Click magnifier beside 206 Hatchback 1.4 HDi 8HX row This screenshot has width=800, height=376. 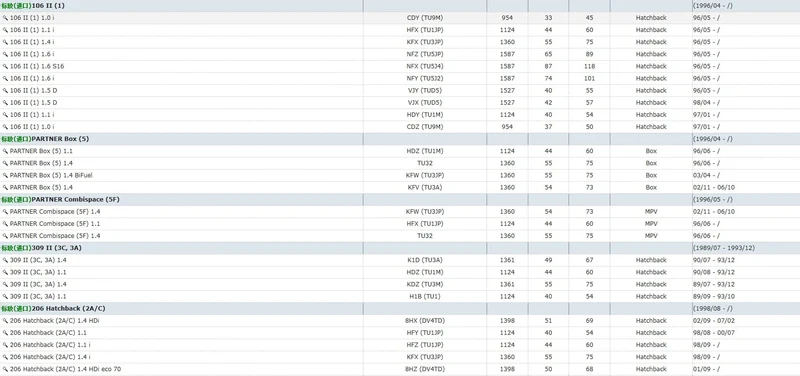[x=5, y=321]
